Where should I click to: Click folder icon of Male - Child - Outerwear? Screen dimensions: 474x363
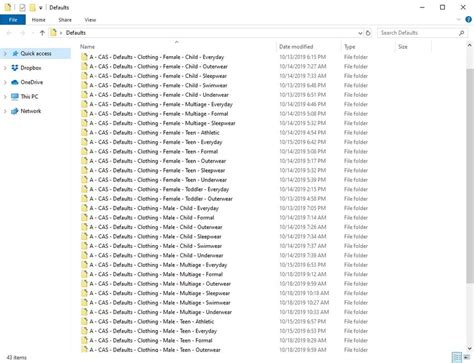click(x=84, y=227)
